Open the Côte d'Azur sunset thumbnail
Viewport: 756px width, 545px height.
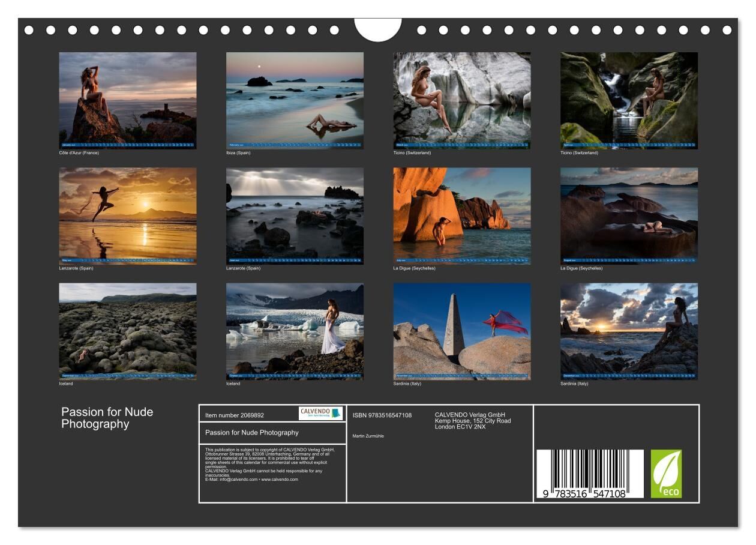pyautogui.click(x=128, y=100)
